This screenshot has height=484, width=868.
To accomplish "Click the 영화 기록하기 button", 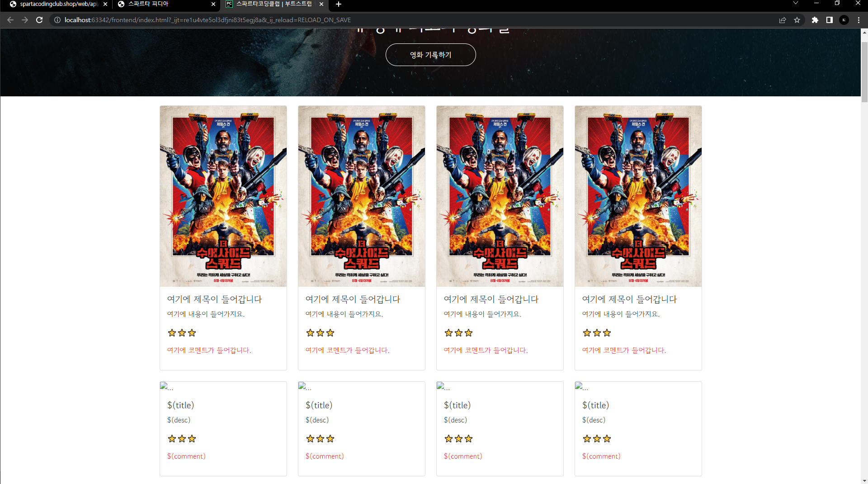I will point(430,55).
